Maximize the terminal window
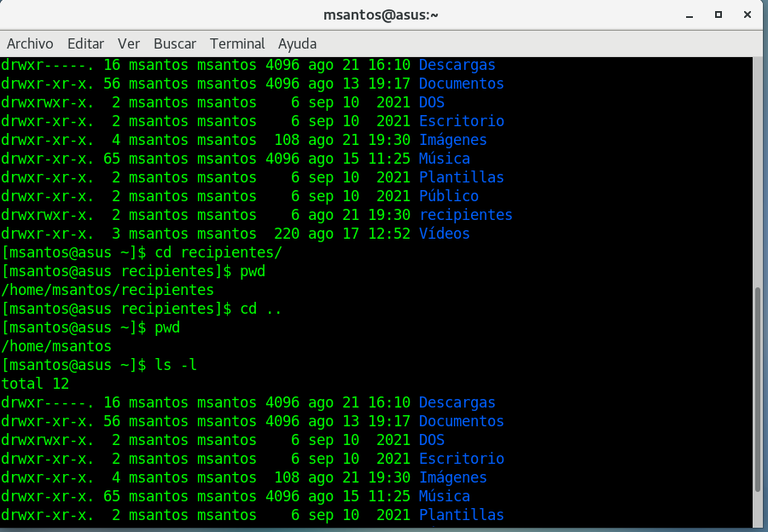Viewport: 768px width, 532px height. (x=719, y=14)
